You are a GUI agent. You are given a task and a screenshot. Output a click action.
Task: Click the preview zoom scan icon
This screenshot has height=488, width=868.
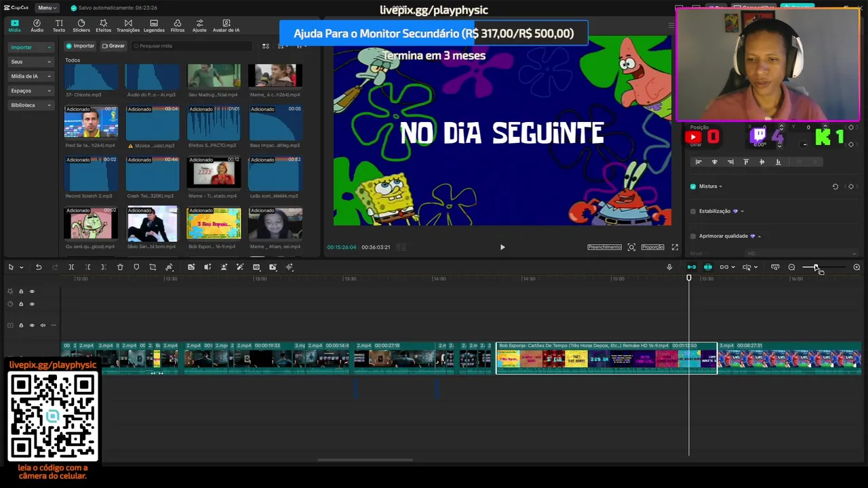pos(631,247)
